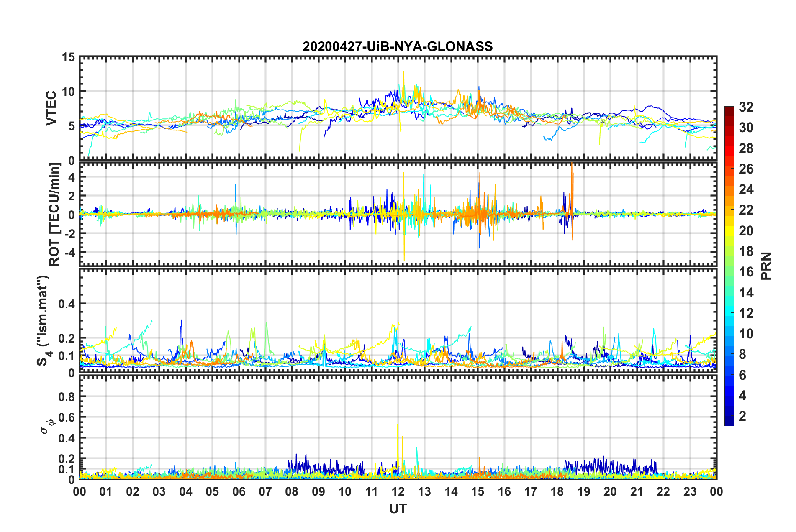
Task: Click x-axis hour label 01
Action: tap(106, 492)
